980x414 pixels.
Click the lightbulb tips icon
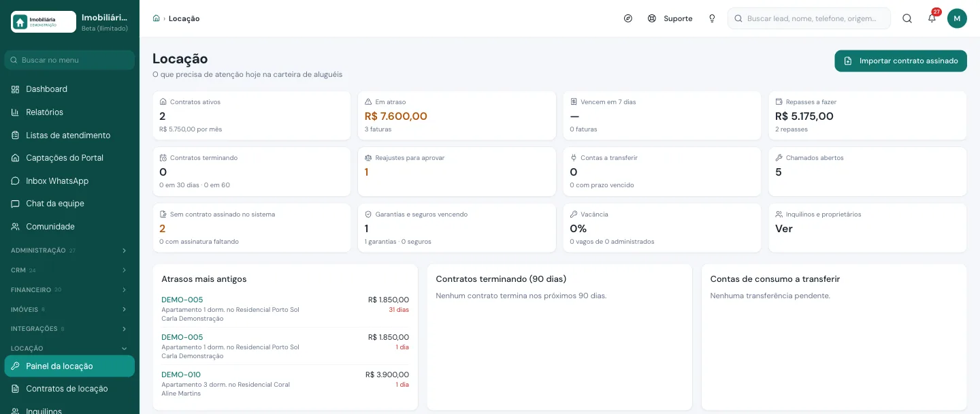pos(712,18)
